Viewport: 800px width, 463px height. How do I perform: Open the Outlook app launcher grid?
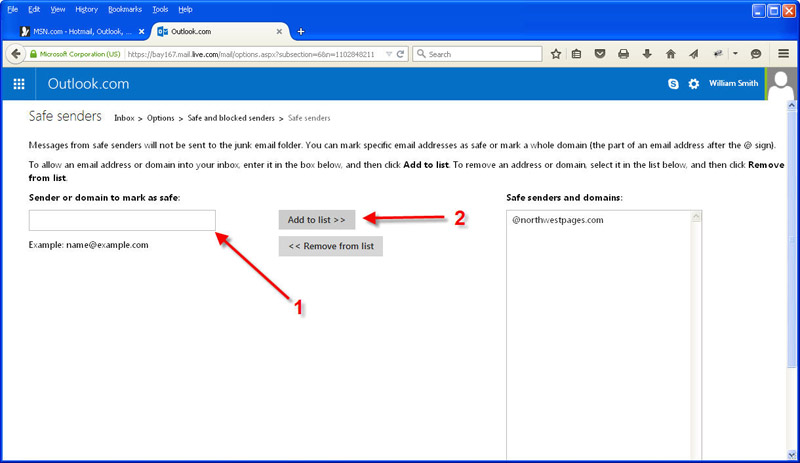point(19,84)
